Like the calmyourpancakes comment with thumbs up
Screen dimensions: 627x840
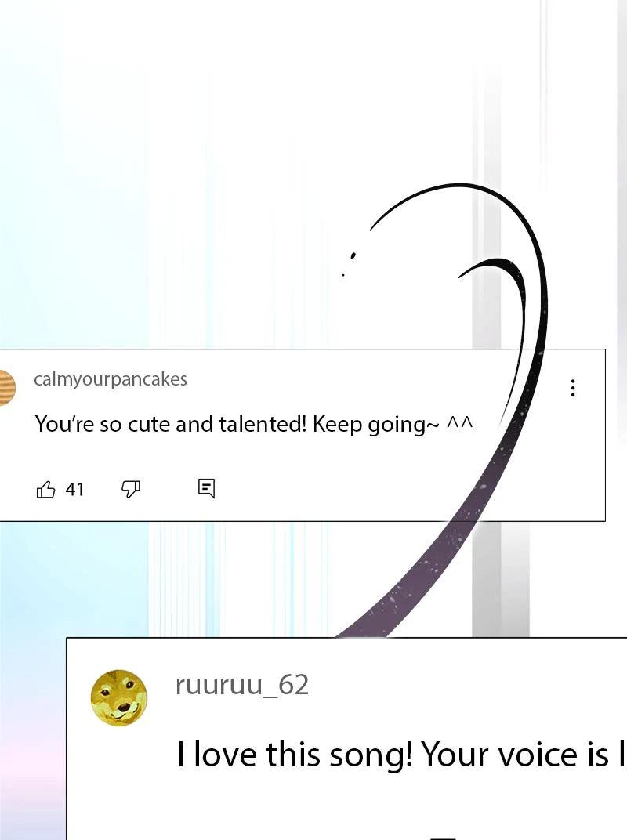click(x=45, y=489)
